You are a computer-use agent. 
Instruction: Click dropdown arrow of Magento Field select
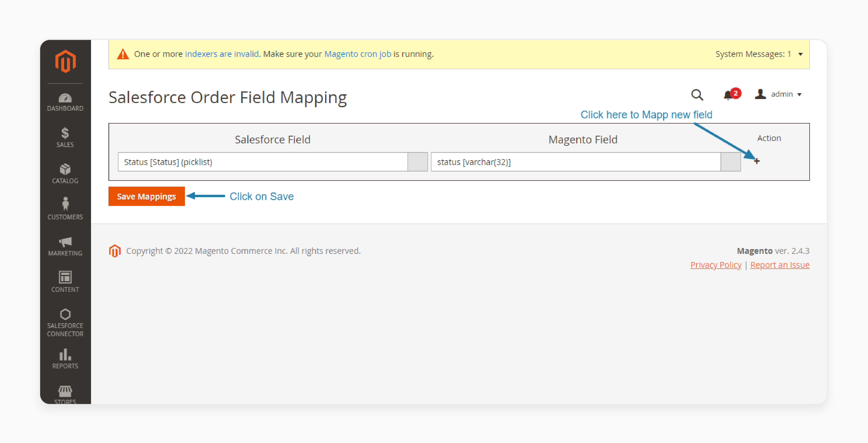pos(730,162)
